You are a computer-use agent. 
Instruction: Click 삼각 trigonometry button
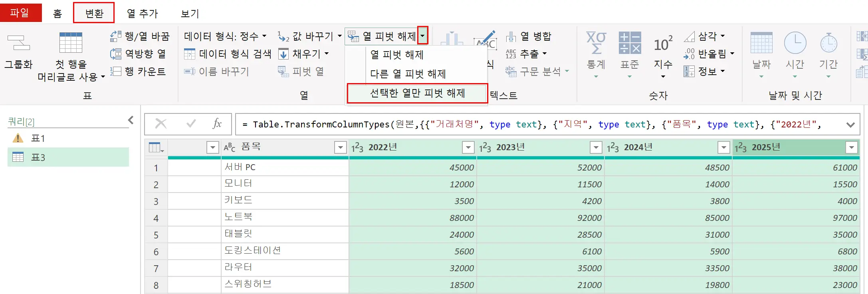point(704,36)
